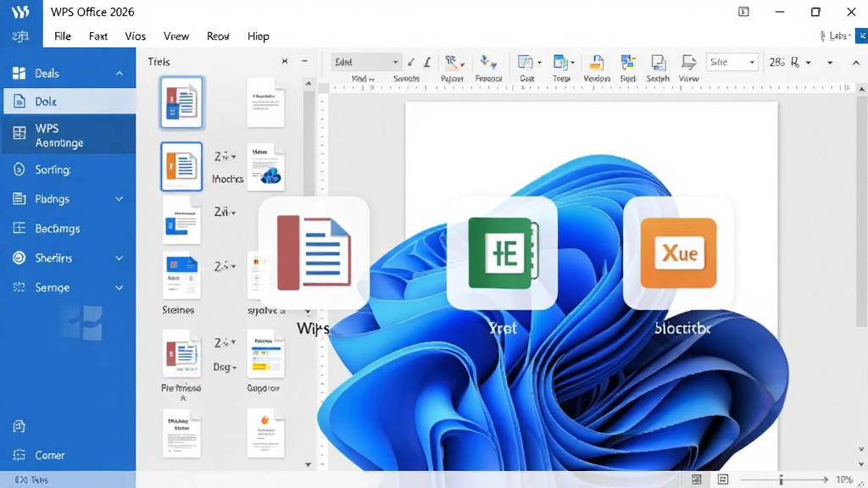Open the Hiep menu
868x488 pixels.
258,36
